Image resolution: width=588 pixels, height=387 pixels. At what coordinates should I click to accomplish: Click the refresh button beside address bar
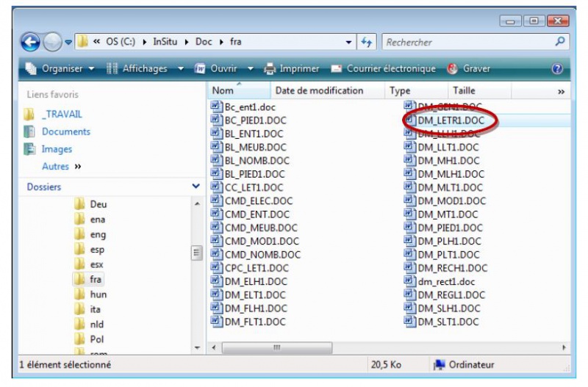[367, 43]
